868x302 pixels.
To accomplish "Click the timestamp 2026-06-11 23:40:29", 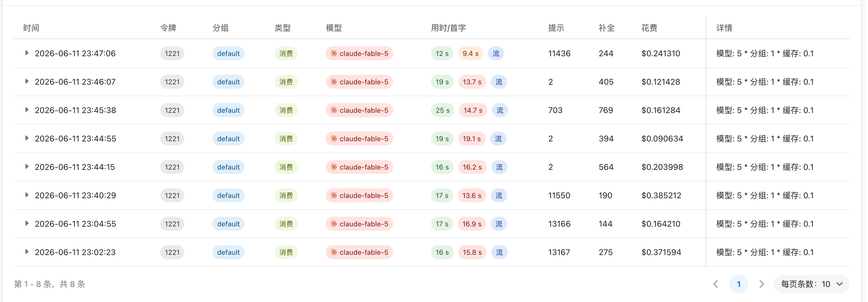I will click(75, 196).
